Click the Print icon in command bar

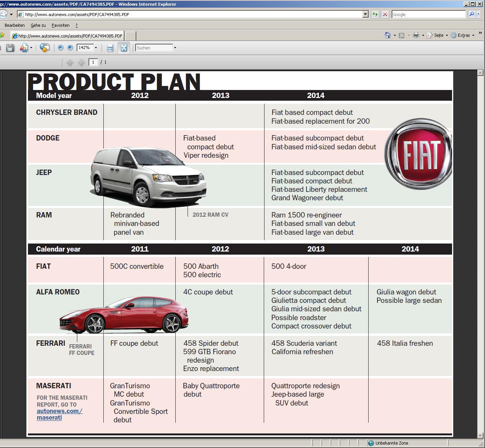tap(416, 36)
